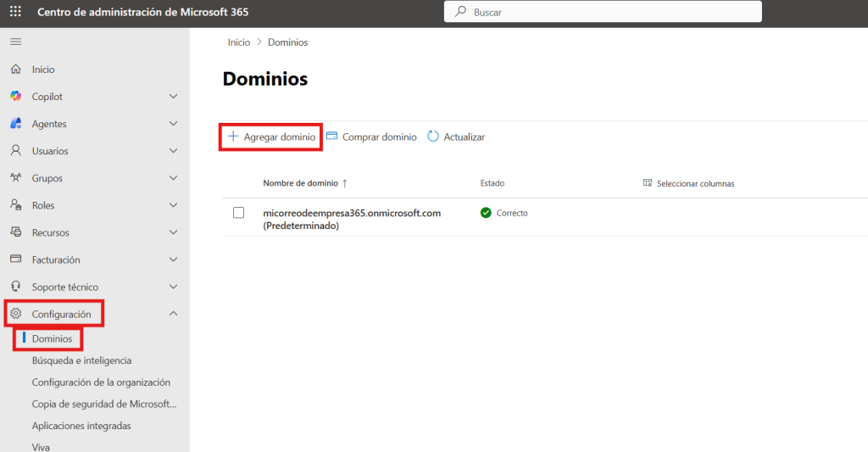868x452 pixels.
Task: Expand the Grupos section chevron
Action: (x=173, y=178)
